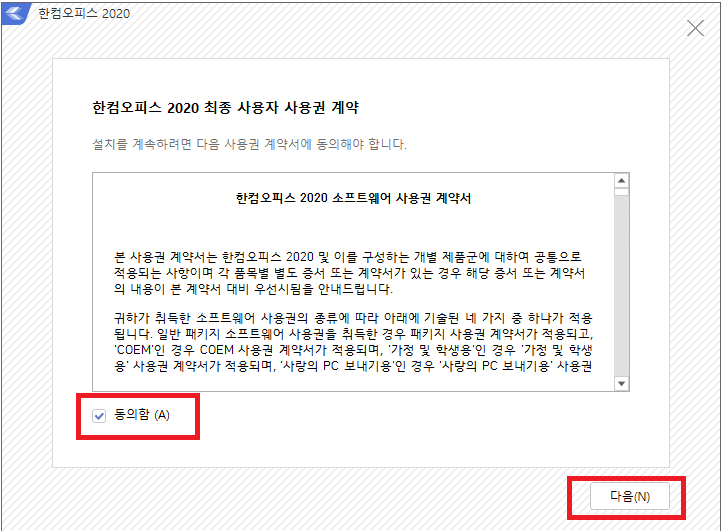Click the license scrollbar down arrow
Screen dimensions: 722x531
pos(621,383)
